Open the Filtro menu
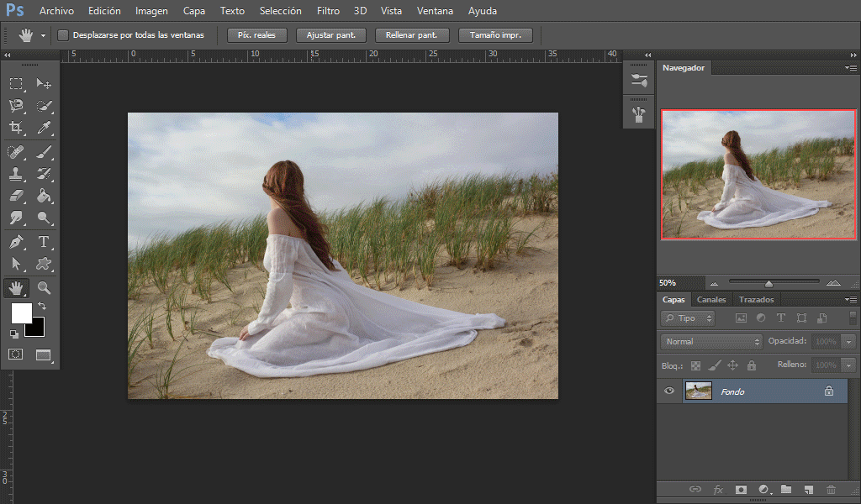 click(328, 11)
